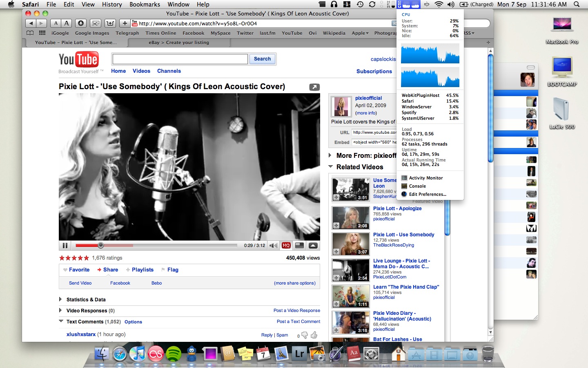This screenshot has height=368, width=588.
Task: Give thumbs down to xlushxstarx comment
Action: pyautogui.click(x=304, y=335)
